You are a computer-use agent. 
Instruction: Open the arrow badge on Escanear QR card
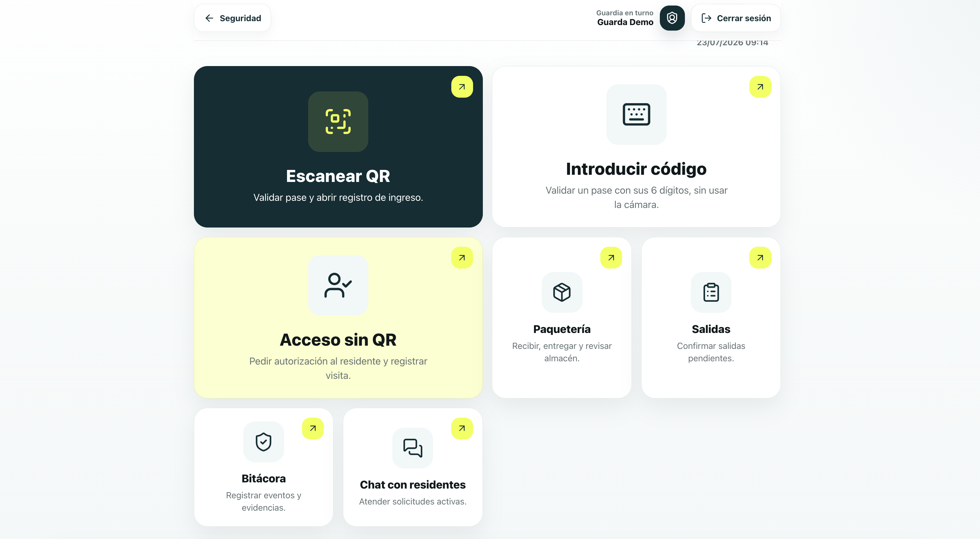(x=462, y=87)
